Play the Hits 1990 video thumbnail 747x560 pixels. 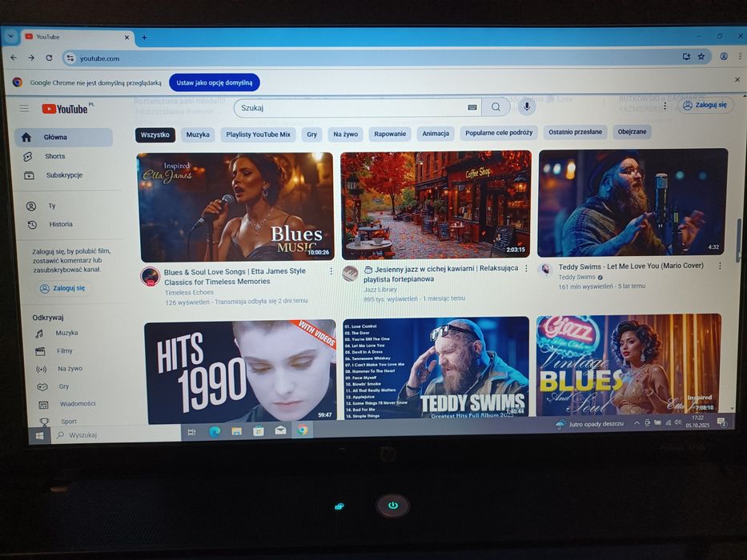point(240,371)
